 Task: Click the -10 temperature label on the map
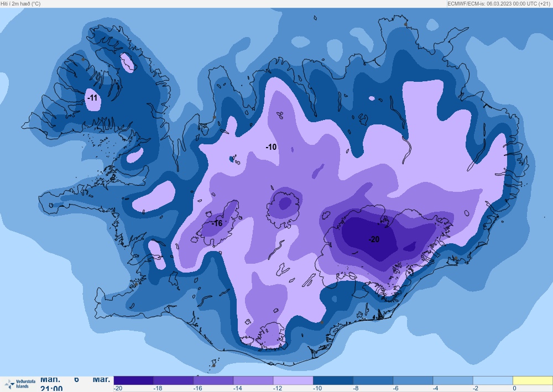click(271, 147)
